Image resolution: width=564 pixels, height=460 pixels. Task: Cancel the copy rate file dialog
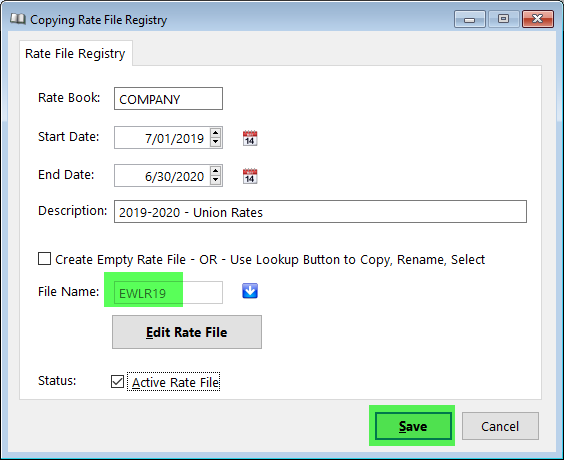[500, 426]
